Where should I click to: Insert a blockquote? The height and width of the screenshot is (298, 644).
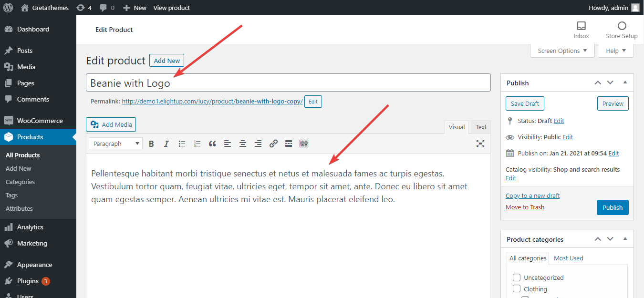click(x=212, y=143)
